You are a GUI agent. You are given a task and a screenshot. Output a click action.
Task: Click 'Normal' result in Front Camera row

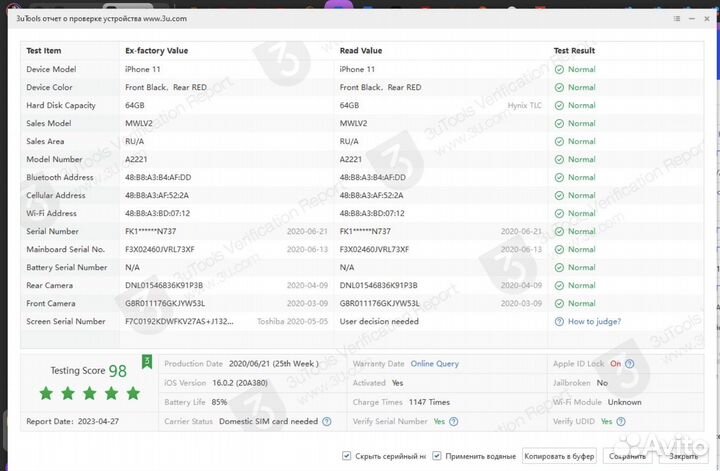(582, 303)
